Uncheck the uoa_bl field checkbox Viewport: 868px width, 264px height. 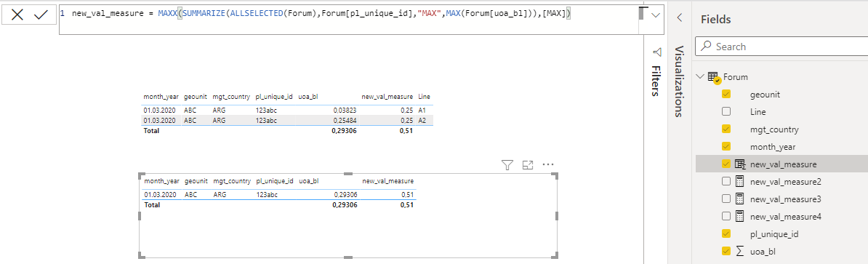(726, 251)
